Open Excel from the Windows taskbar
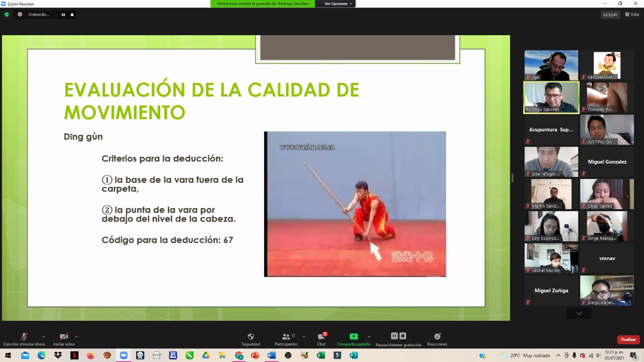The image size is (644, 362). tap(321, 355)
